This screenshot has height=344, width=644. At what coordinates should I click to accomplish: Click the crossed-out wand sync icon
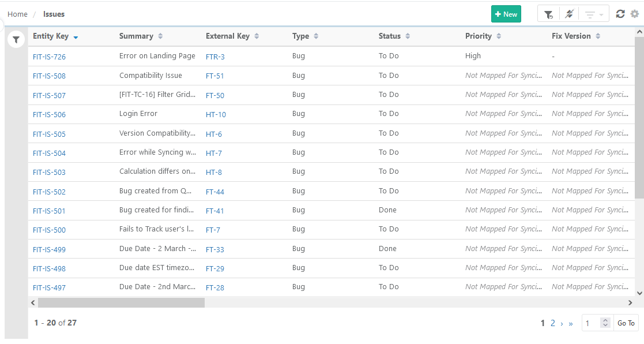(570, 13)
